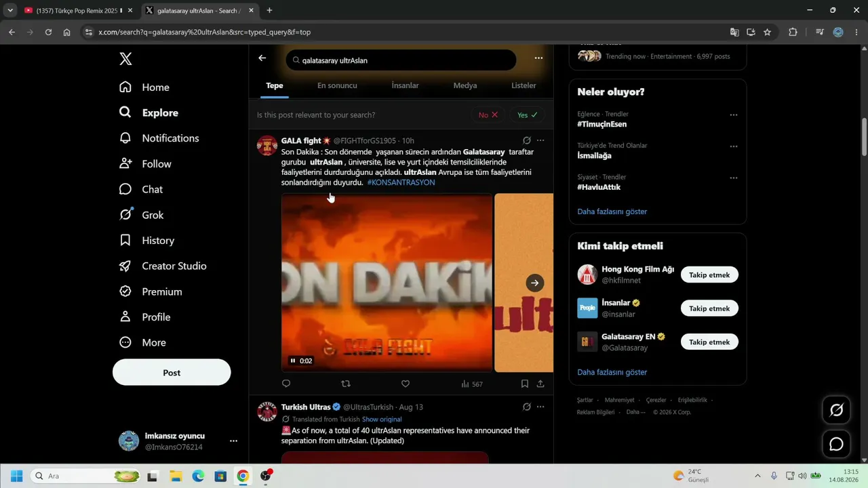This screenshot has height=488, width=868.
Task: Share the GALA fight post
Action: [540, 384]
